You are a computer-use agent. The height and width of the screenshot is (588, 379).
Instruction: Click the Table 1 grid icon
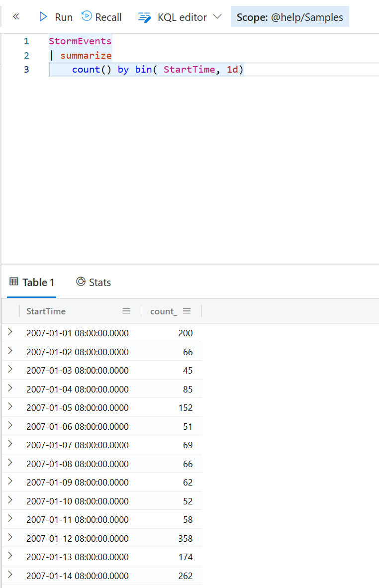(14, 282)
